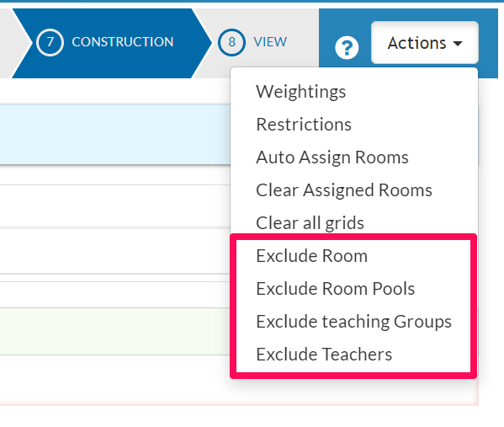
Task: Select Weightings from the menu
Action: click(x=301, y=92)
